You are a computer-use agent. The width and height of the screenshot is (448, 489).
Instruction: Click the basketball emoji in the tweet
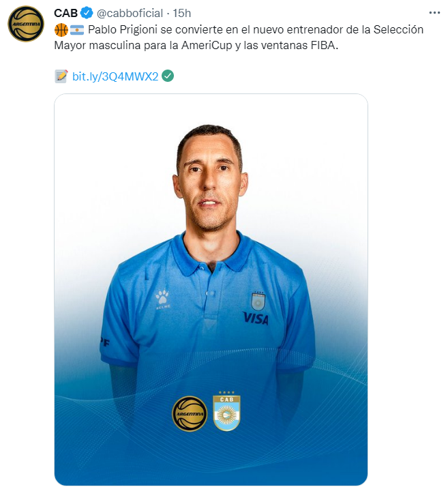click(x=61, y=30)
